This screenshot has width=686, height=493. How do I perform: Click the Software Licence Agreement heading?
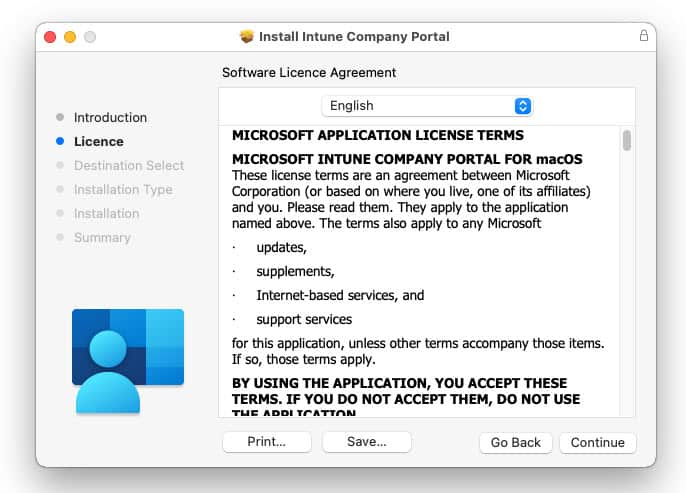(309, 72)
